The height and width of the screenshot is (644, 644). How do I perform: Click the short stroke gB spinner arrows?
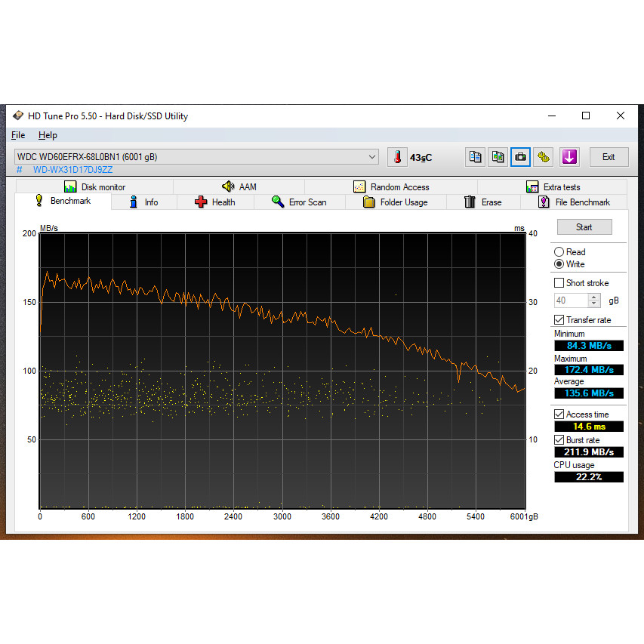594,300
